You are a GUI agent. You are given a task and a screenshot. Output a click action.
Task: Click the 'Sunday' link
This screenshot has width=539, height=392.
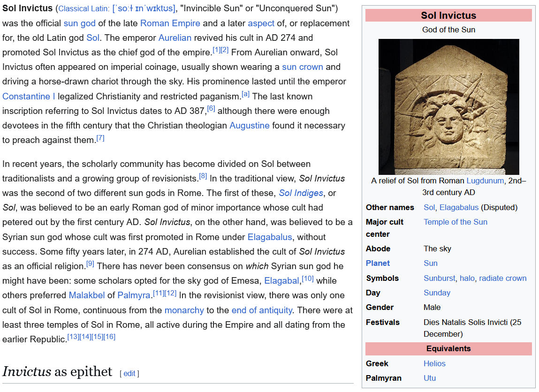pos(437,293)
